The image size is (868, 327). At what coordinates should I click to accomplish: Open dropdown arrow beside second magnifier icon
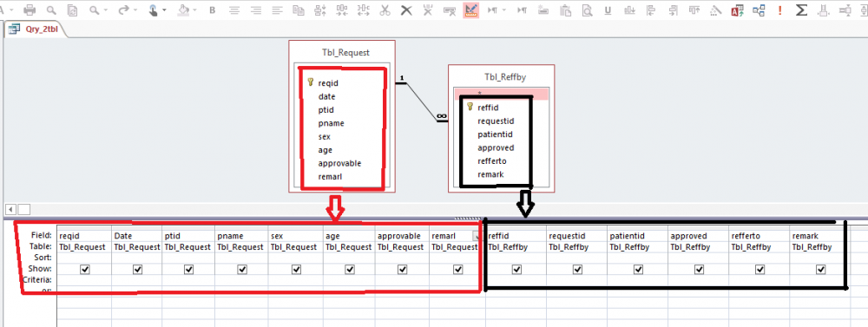coord(105,10)
